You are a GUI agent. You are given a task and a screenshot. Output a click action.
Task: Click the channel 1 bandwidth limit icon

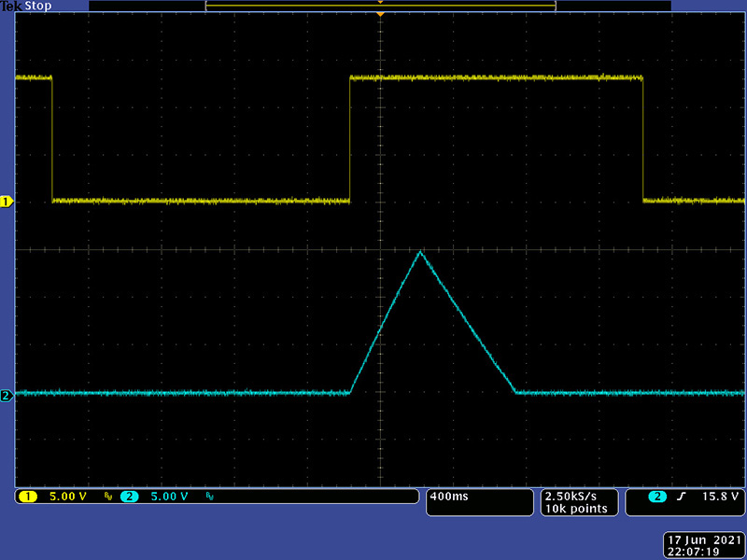coord(108,497)
